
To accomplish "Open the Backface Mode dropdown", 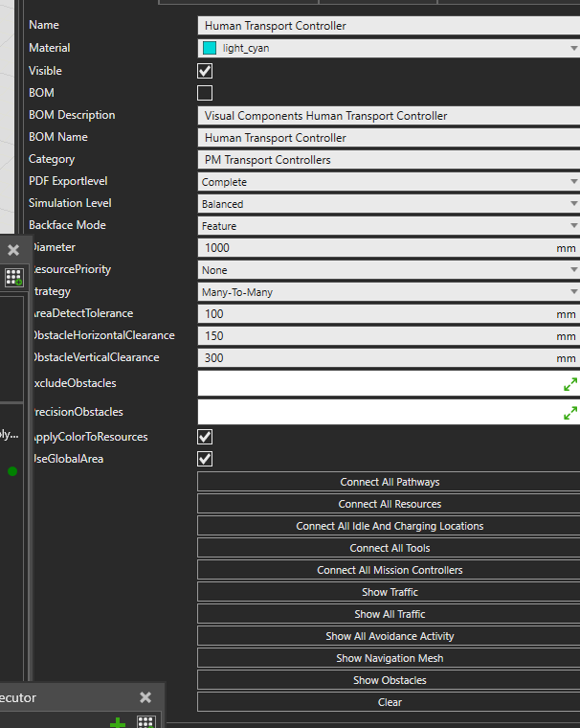I will (389, 226).
